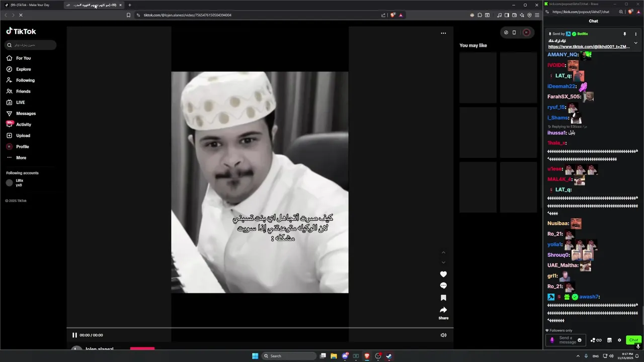Open Profile from the sidebar

point(18,147)
